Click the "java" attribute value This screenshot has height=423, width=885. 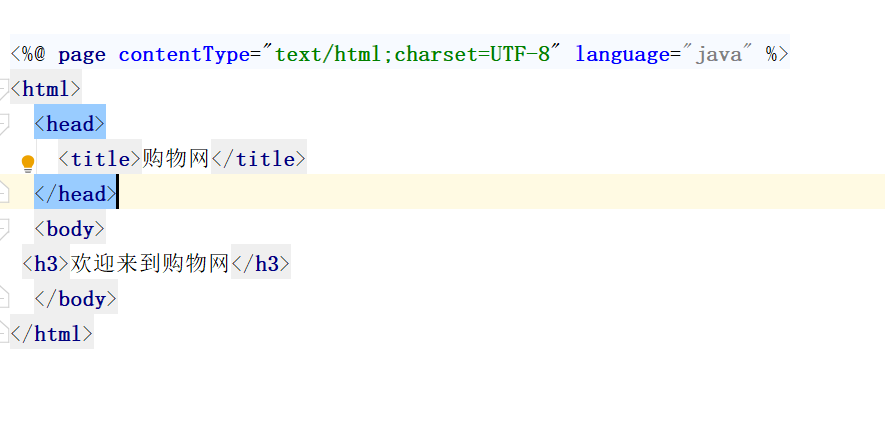click(x=717, y=55)
